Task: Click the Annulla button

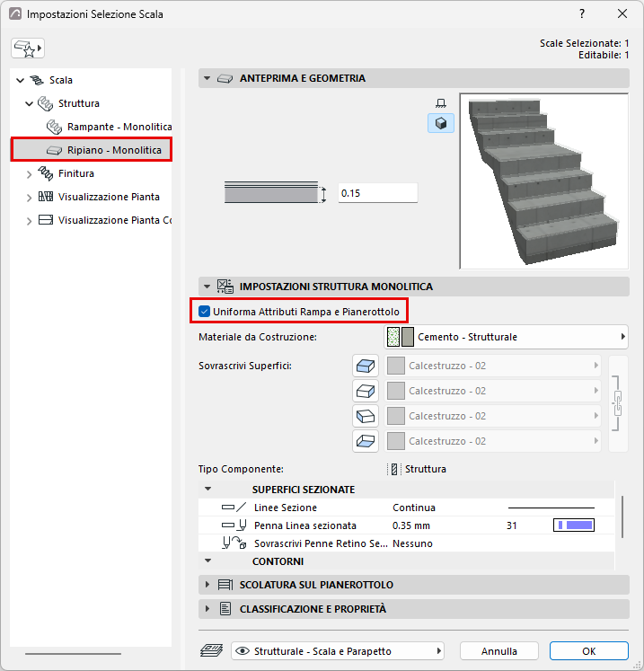Action: click(498, 651)
